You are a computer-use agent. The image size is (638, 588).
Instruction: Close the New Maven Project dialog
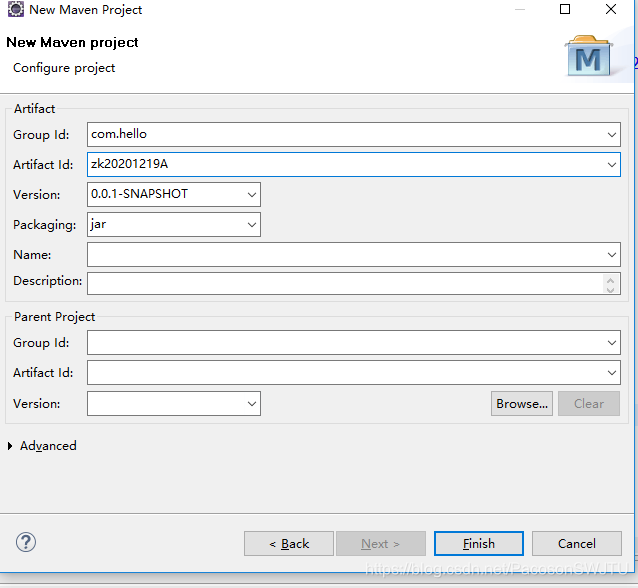pyautogui.click(x=611, y=9)
